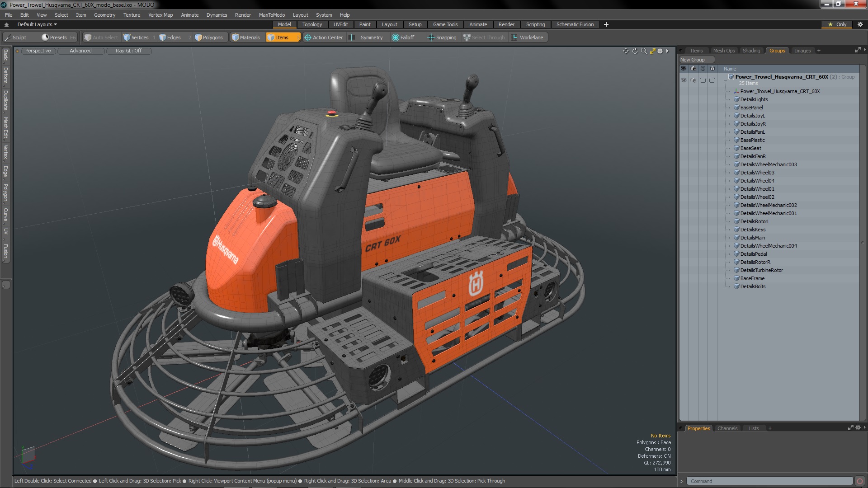Toggle visibility eye of Power_Trowel group
868x488 pixels.
pyautogui.click(x=684, y=80)
